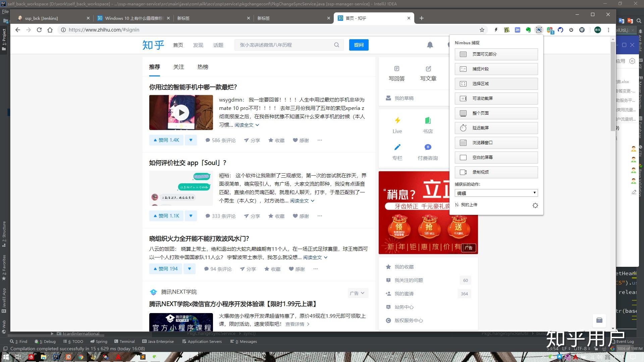Open the Nimbus capture extension icon

539,30
